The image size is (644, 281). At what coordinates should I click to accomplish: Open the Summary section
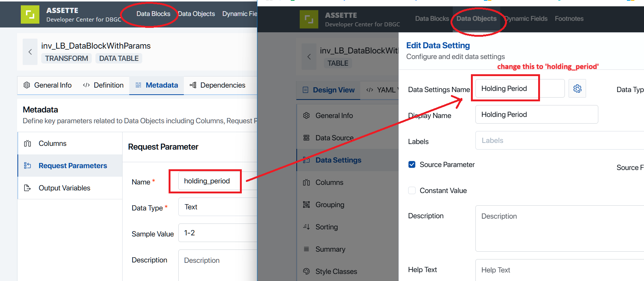(348, 249)
